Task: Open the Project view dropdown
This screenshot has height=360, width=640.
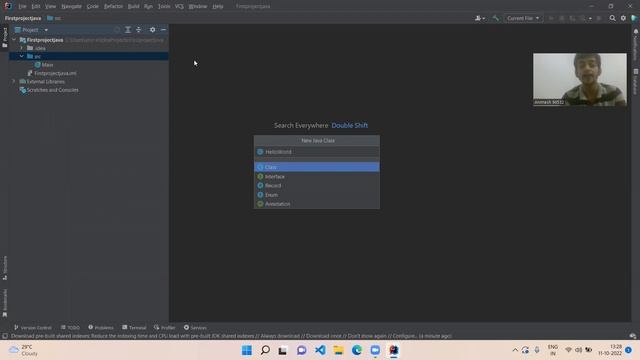Action: (32, 30)
